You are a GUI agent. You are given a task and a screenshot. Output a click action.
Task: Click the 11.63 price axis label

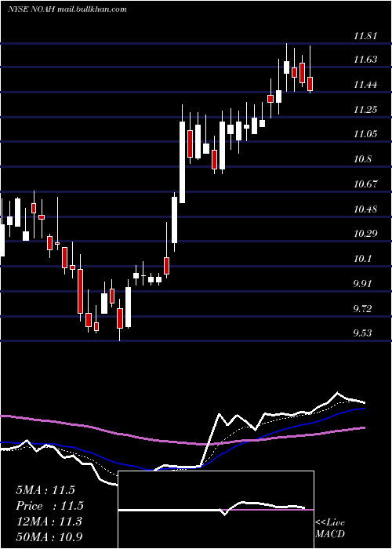(365, 60)
